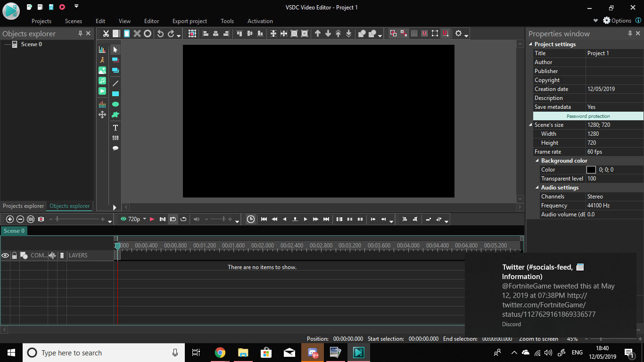Click the preview volume slider
The height and width of the screenshot is (362, 644).
pos(218,219)
